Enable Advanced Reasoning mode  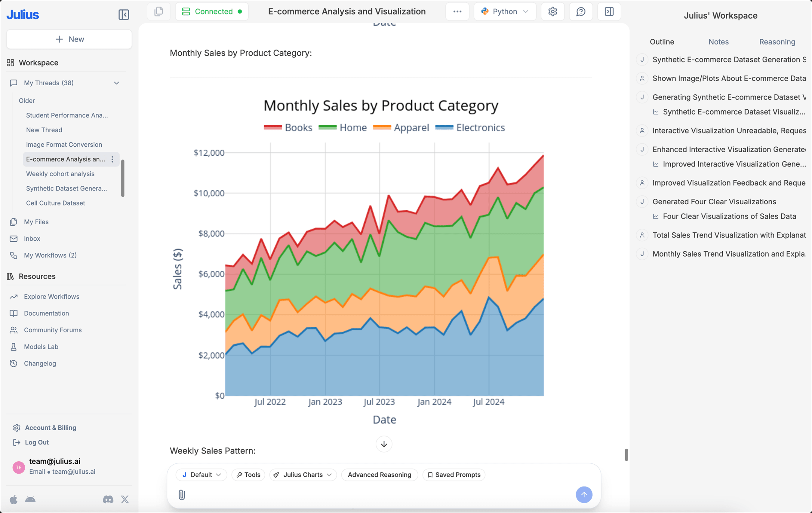coord(379,475)
